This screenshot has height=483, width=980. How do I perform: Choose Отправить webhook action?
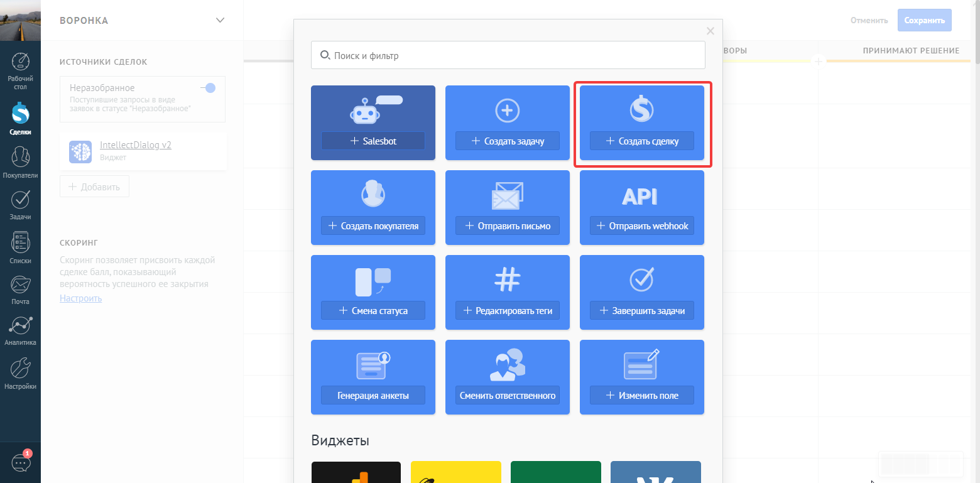pos(641,225)
